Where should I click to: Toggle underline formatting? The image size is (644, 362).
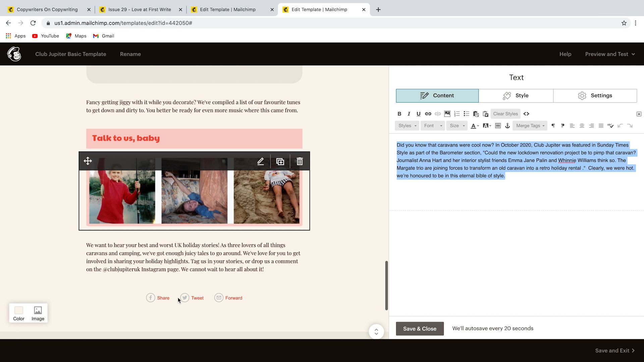(418, 114)
